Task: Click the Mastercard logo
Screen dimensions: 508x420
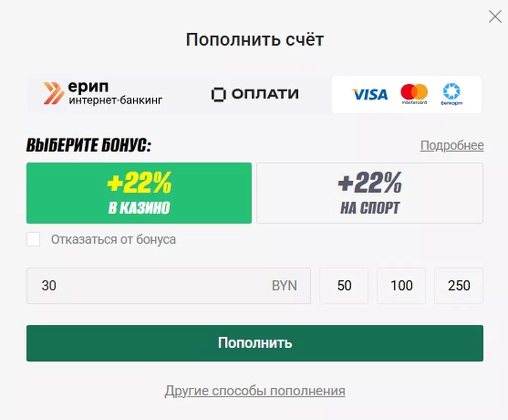Action: coord(414,94)
